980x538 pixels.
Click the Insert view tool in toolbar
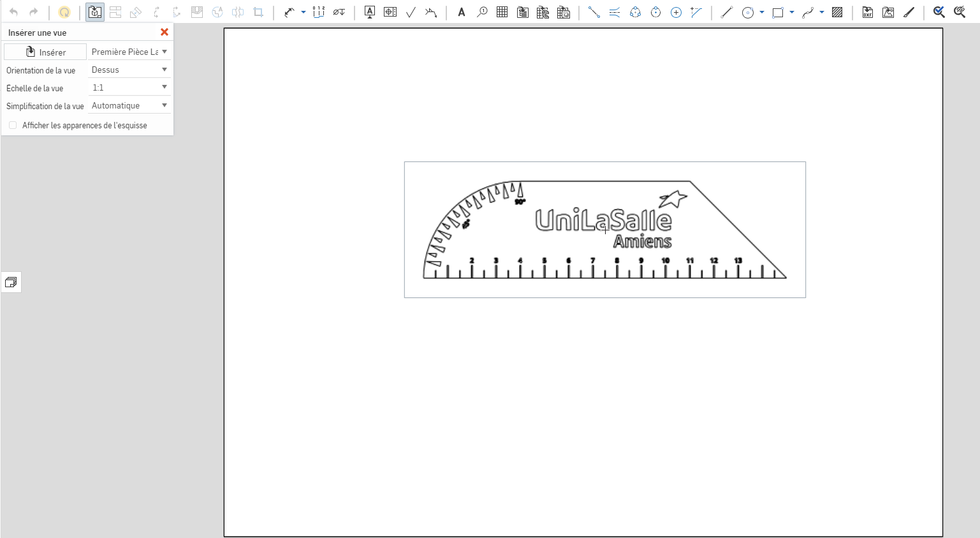tap(95, 12)
